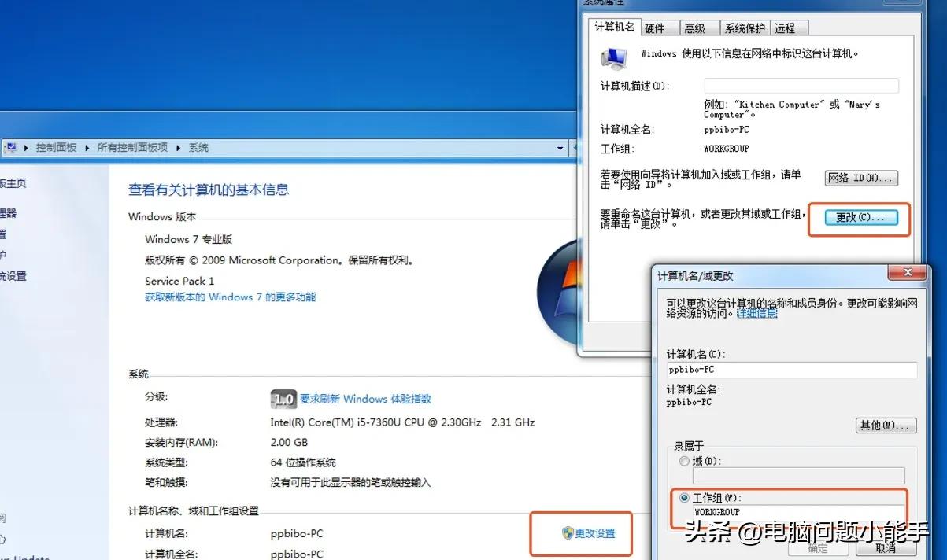This screenshot has width=947, height=560.
Task: Select the 域(D) radio button
Action: tap(683, 462)
